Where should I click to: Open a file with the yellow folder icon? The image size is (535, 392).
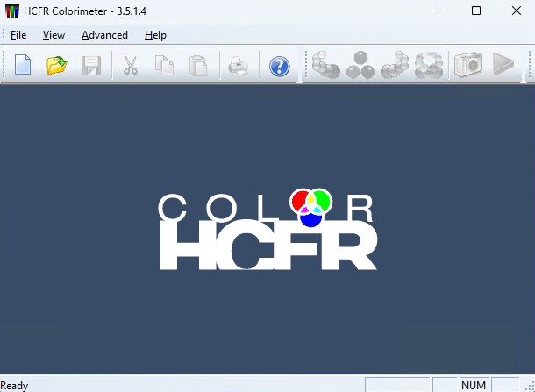[57, 65]
